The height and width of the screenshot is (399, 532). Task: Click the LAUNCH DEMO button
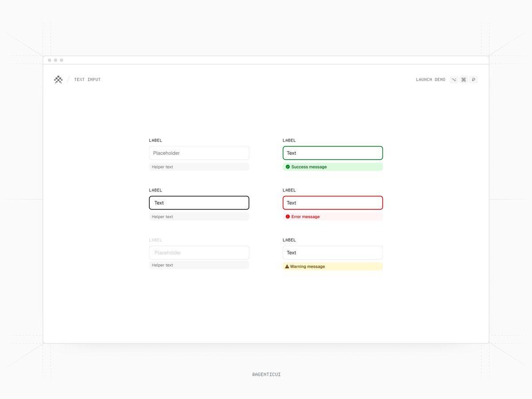coord(430,80)
